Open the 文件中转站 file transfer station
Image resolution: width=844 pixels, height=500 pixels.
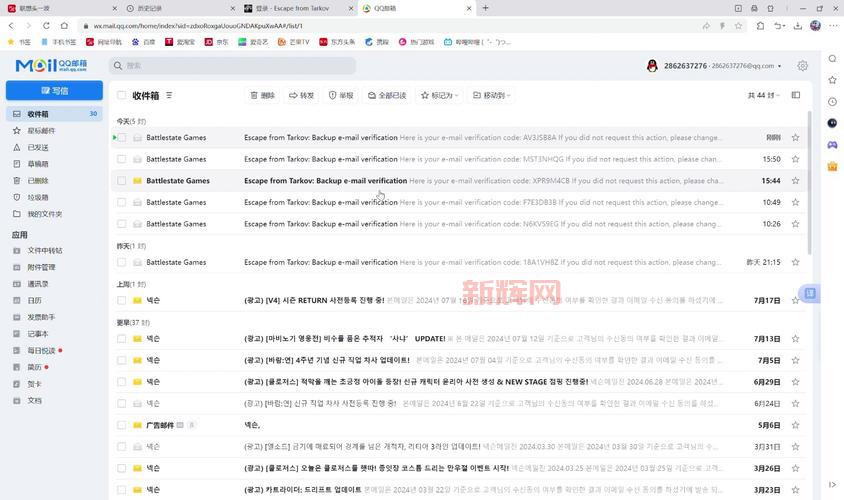(x=44, y=250)
